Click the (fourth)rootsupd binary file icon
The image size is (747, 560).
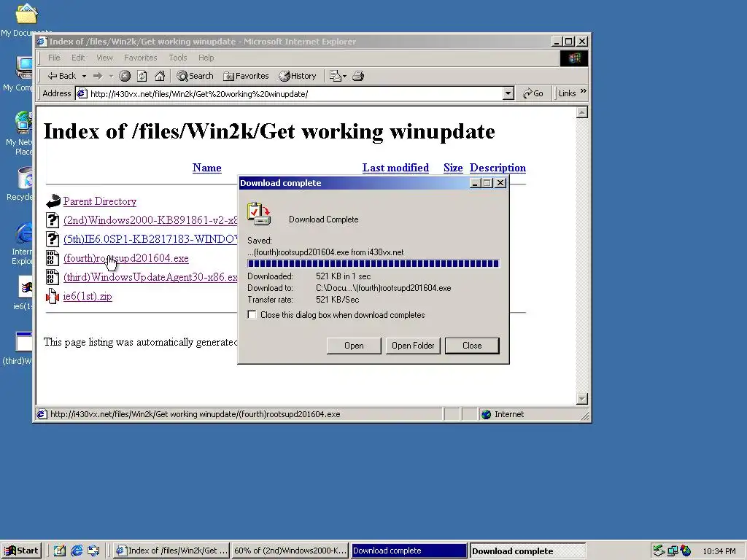53,258
